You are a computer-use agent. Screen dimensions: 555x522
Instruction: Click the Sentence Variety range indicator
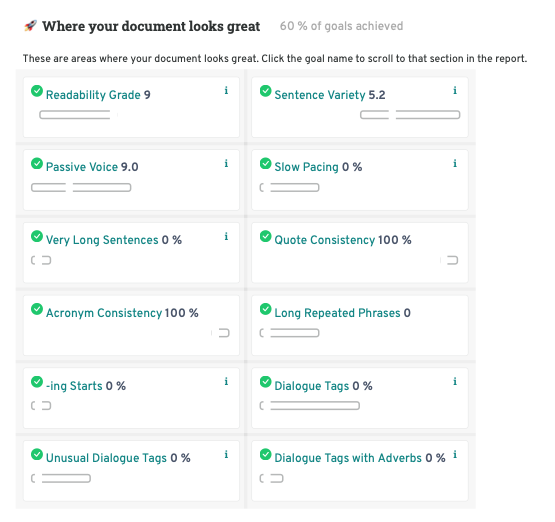point(410,115)
